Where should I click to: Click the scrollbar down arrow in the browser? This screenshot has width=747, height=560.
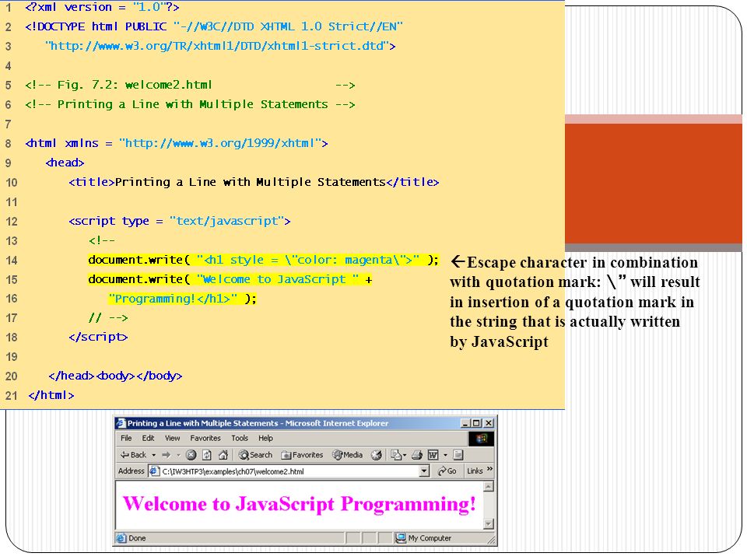(489, 523)
